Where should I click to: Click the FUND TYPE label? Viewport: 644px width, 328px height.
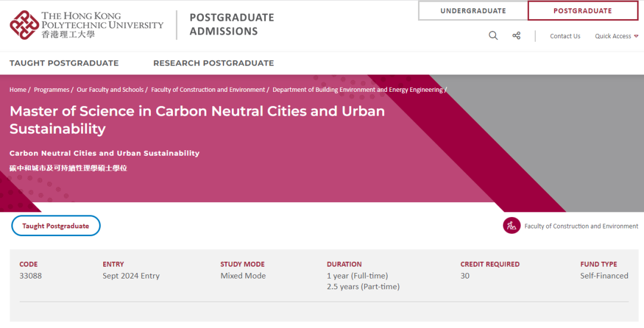599,264
